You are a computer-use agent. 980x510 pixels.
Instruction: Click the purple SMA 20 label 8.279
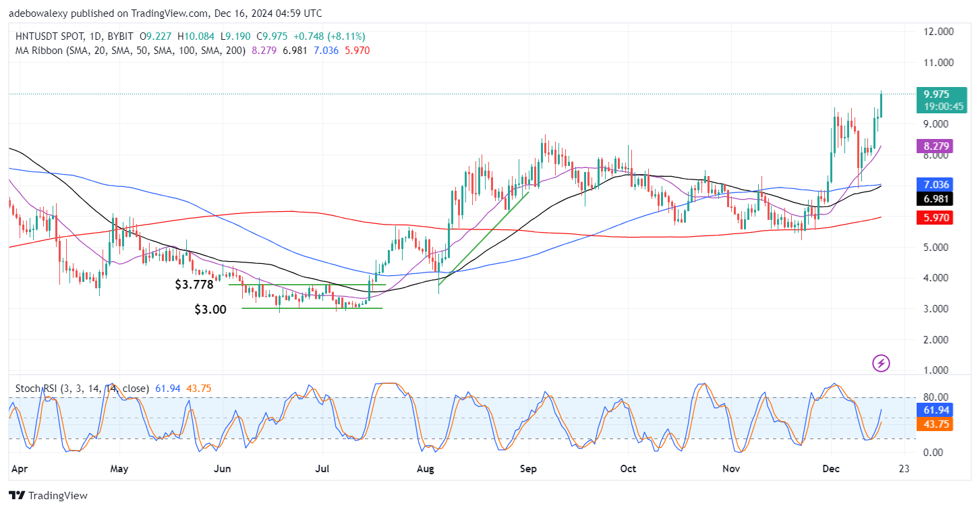pos(934,145)
